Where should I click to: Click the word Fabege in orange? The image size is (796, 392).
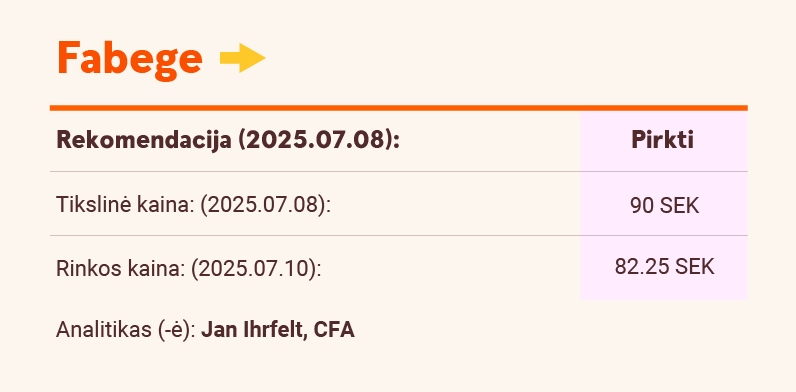click(x=130, y=59)
